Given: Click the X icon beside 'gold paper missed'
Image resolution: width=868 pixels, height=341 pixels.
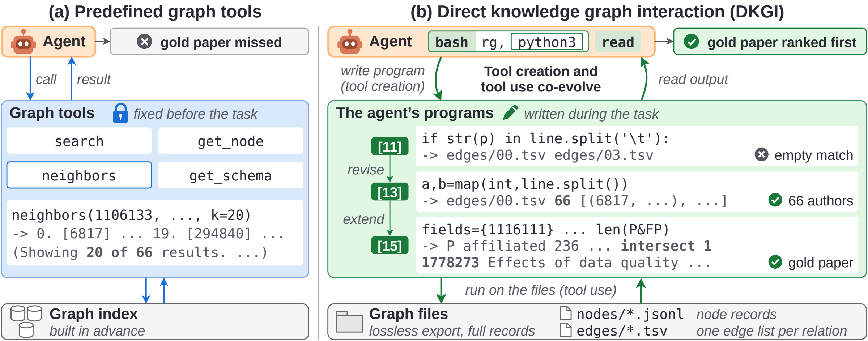Looking at the screenshot, I should pos(144,41).
